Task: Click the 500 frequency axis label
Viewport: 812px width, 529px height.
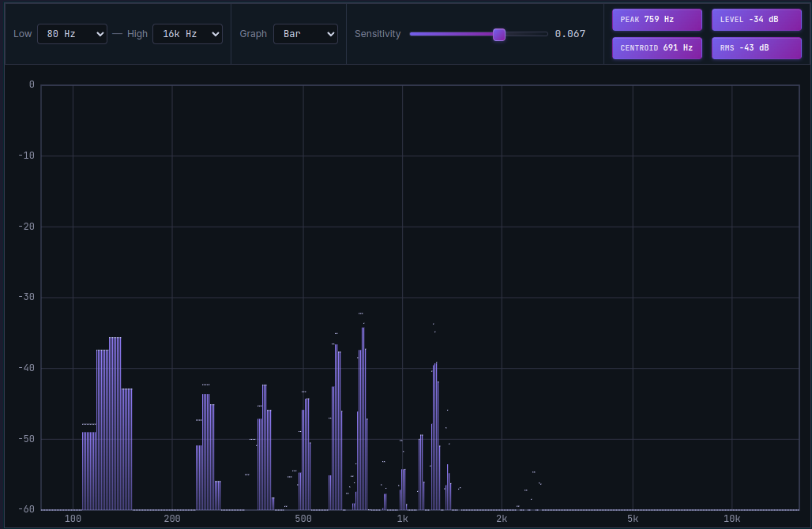Action: (303, 519)
